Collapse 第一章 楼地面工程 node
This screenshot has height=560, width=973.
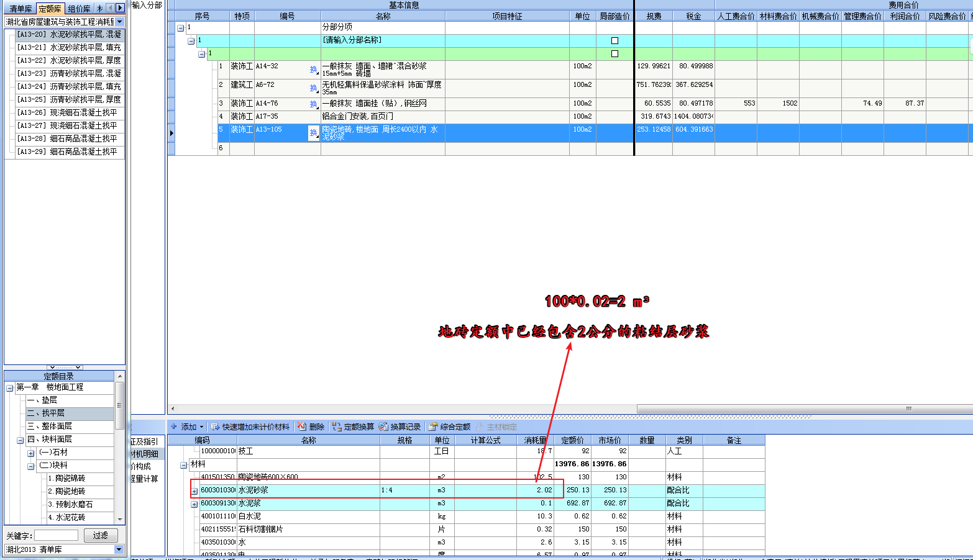pyautogui.click(x=10, y=388)
